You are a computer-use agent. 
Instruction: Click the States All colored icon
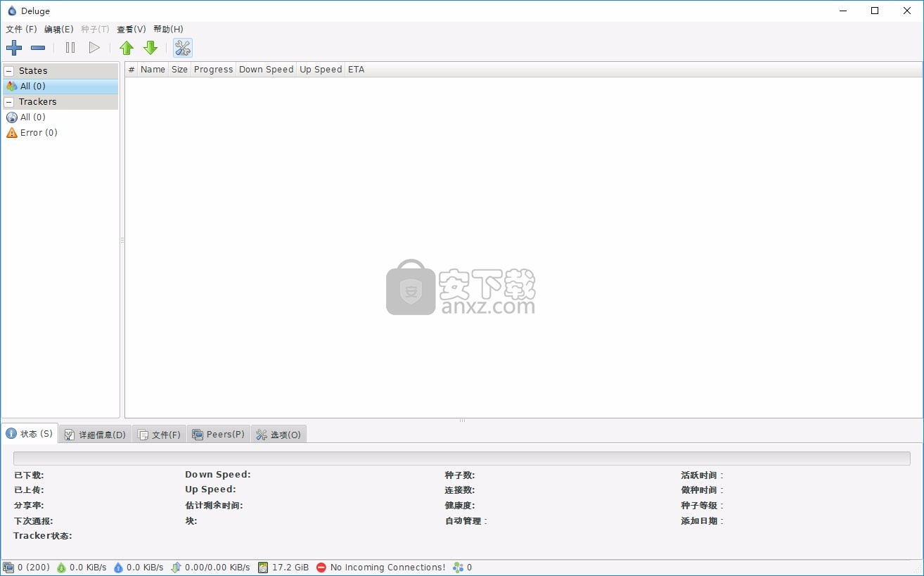pyautogui.click(x=11, y=86)
